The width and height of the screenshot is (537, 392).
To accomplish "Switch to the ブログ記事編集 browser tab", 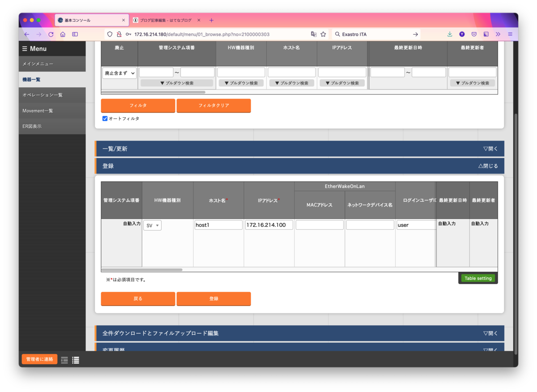I will (165, 20).
